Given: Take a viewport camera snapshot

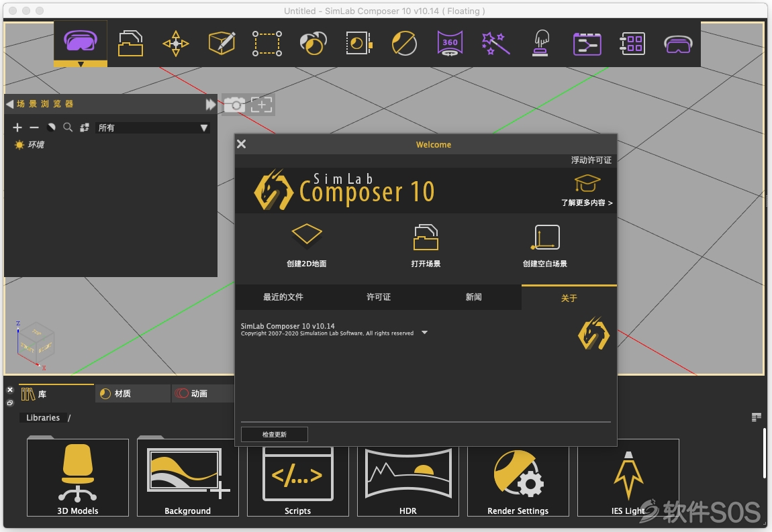Looking at the screenshot, I should pos(235,105).
